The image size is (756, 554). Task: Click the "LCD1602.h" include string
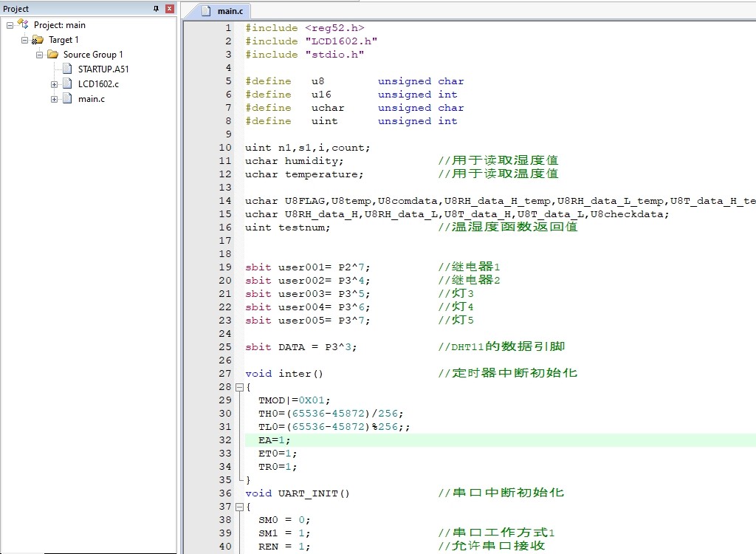[341, 41]
